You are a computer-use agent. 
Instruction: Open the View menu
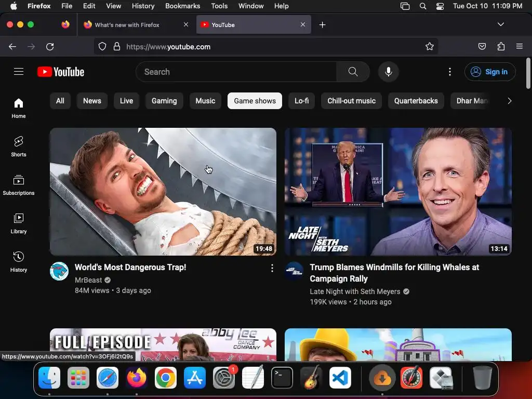click(x=113, y=6)
